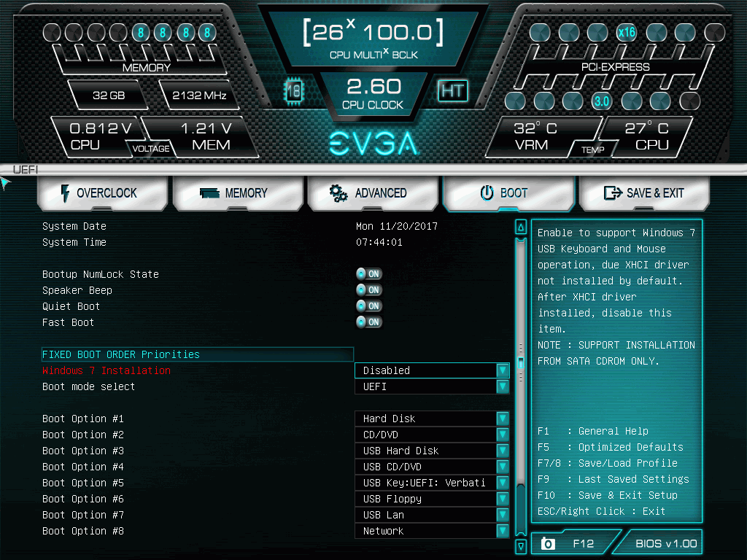Click the EVGA logo
The width and height of the screenshot is (747, 560).
pos(374,144)
